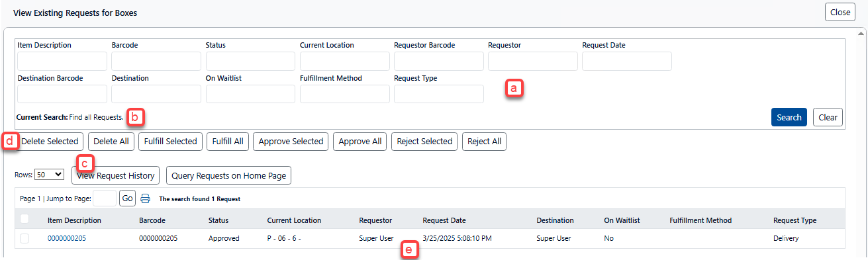
Task: Focus the Request Date field
Action: [627, 61]
